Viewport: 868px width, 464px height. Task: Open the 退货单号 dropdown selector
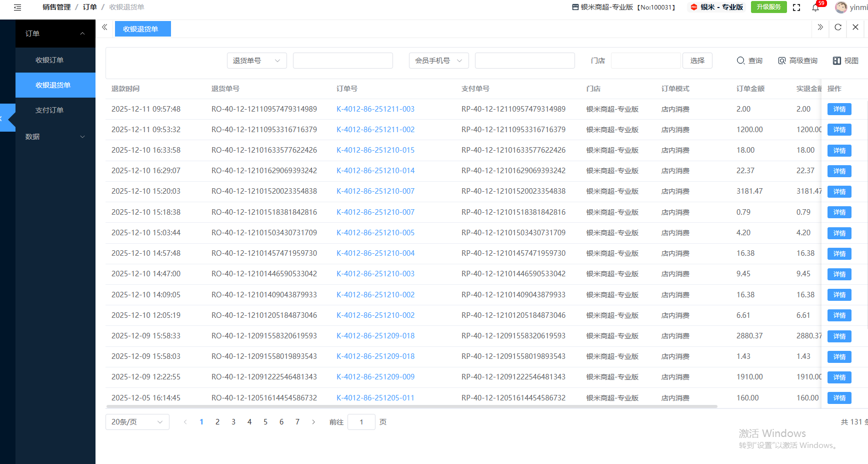coord(256,61)
